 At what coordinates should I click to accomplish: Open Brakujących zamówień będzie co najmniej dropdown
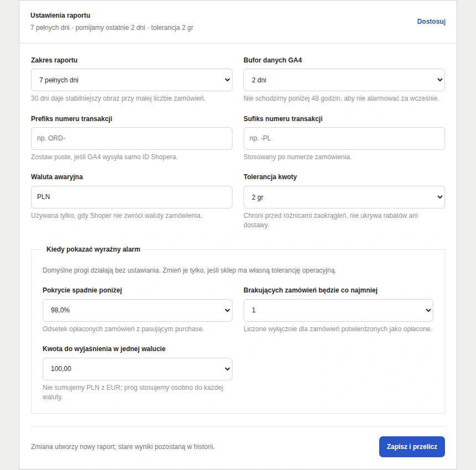tap(338, 310)
